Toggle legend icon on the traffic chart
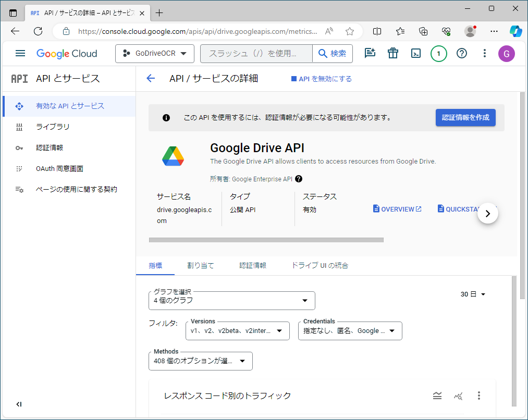Image resolution: width=528 pixels, height=420 pixels. point(437,396)
